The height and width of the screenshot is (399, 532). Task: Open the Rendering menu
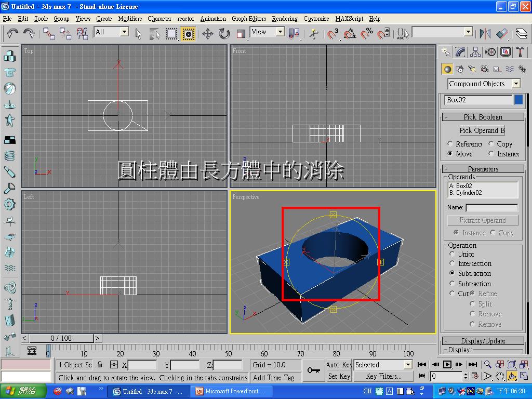tap(285, 19)
